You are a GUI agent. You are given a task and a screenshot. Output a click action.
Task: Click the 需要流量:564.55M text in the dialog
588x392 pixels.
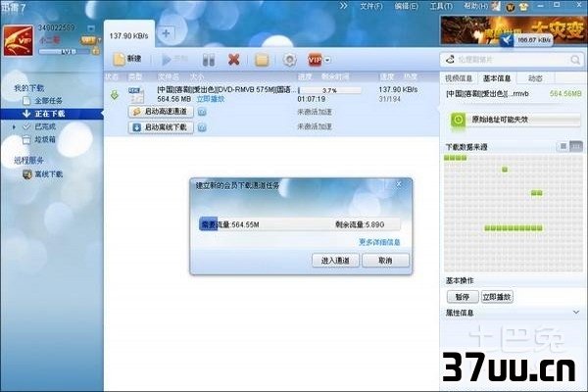click(229, 224)
